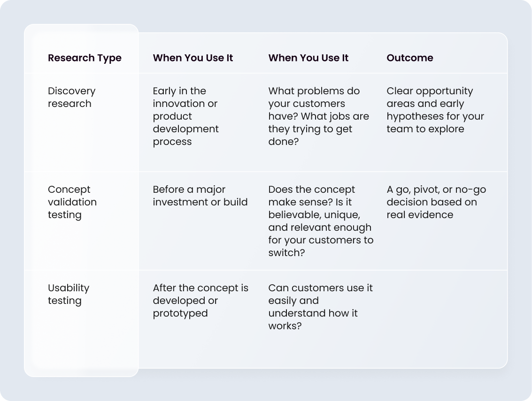Select the When You Use It header above 'Early in the'
Image resolution: width=532 pixels, height=401 pixels.
(x=193, y=58)
